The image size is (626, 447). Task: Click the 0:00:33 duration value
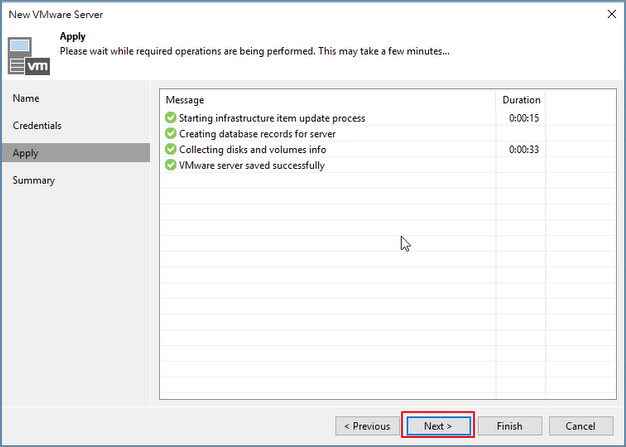[524, 150]
